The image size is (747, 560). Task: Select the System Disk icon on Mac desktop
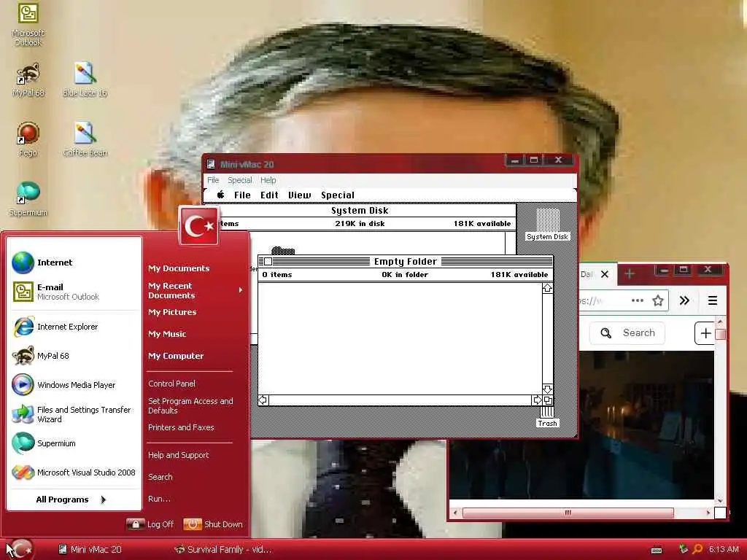pyautogui.click(x=547, y=225)
